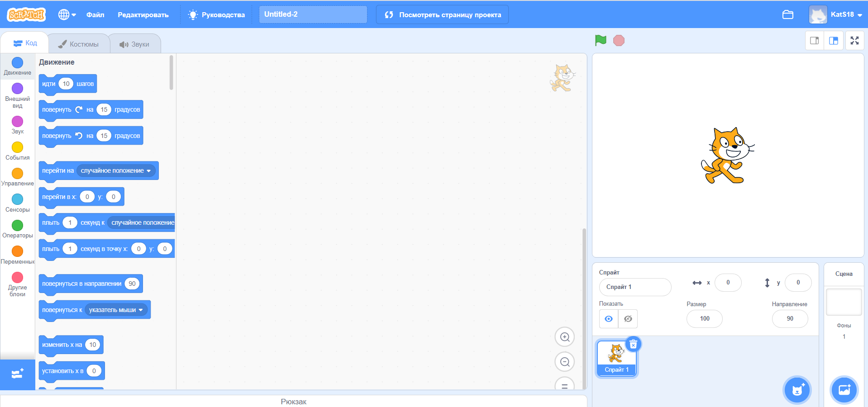Switch to the Костюмы tab
The image size is (868, 407).
(x=78, y=44)
